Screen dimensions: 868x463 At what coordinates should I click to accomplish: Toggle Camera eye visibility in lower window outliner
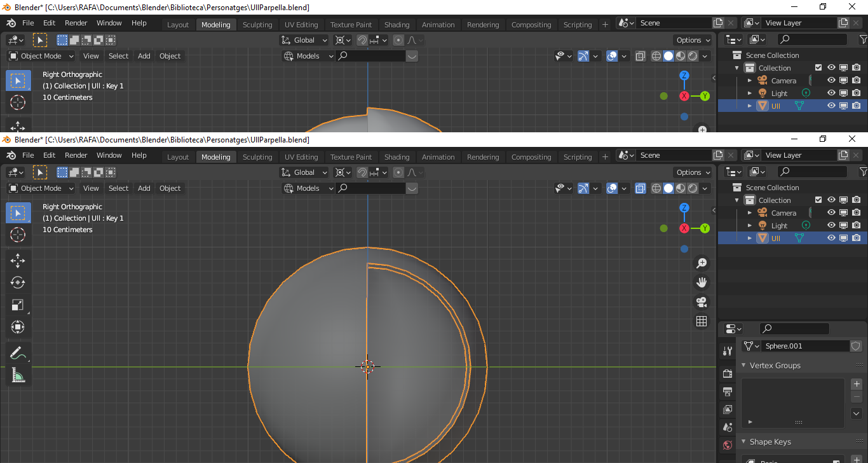pyautogui.click(x=831, y=212)
